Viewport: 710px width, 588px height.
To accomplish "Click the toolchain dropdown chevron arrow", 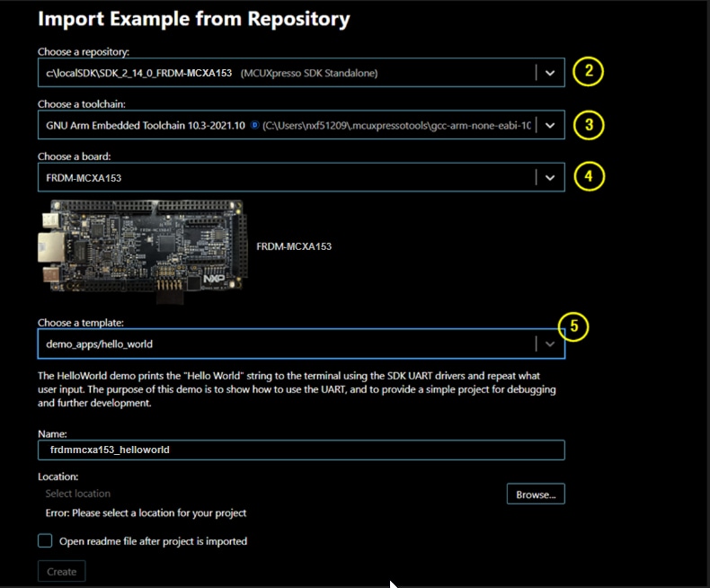I will point(550,126).
